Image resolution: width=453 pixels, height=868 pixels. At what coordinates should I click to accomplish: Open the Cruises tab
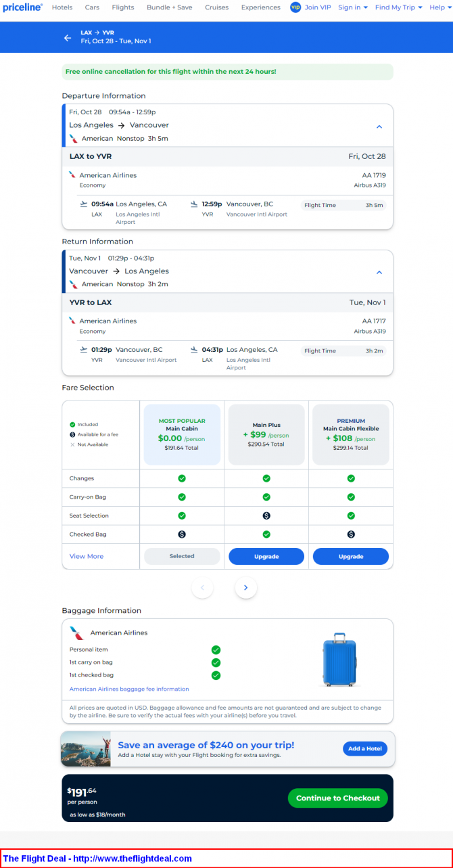pos(217,7)
